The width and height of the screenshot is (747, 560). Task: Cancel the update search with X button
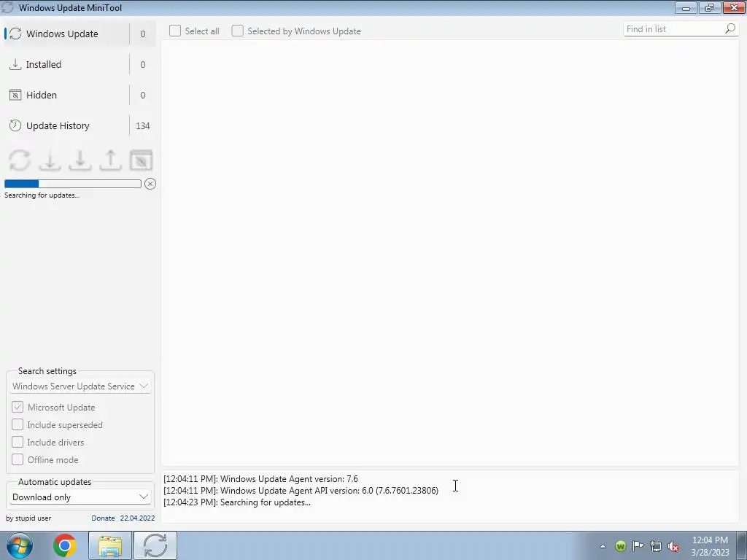(150, 184)
